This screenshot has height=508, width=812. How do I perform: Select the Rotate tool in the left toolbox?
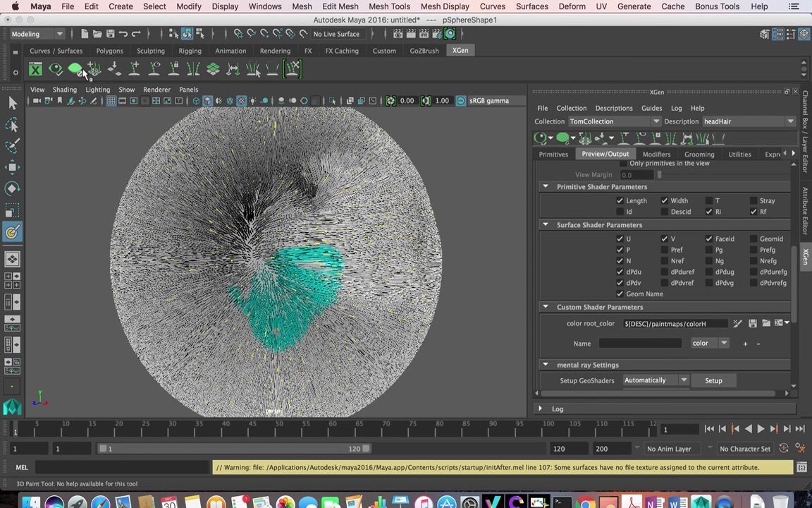click(12, 188)
